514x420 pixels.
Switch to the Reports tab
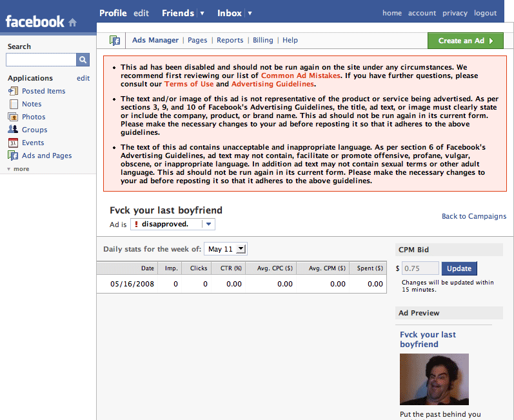pos(230,40)
